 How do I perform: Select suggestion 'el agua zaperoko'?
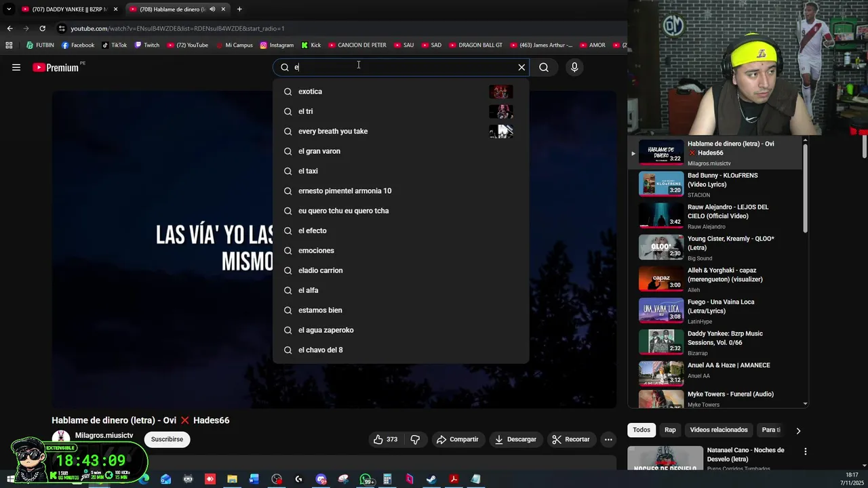point(401,330)
